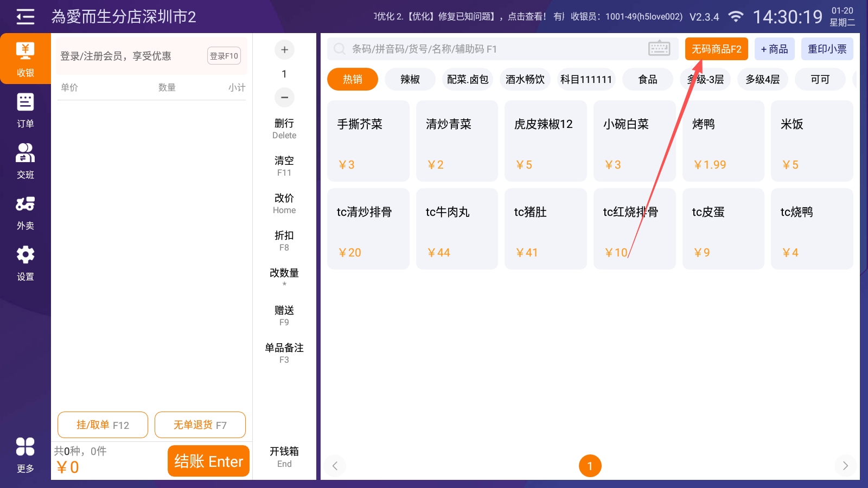
Task: Switch to 酒水畅饮 category tab
Action: [525, 80]
